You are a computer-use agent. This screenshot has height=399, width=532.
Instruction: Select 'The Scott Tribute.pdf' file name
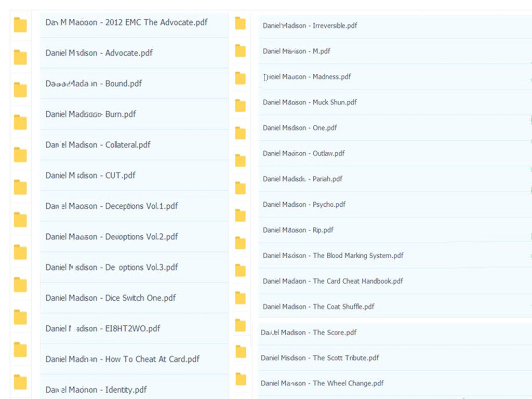320,358
